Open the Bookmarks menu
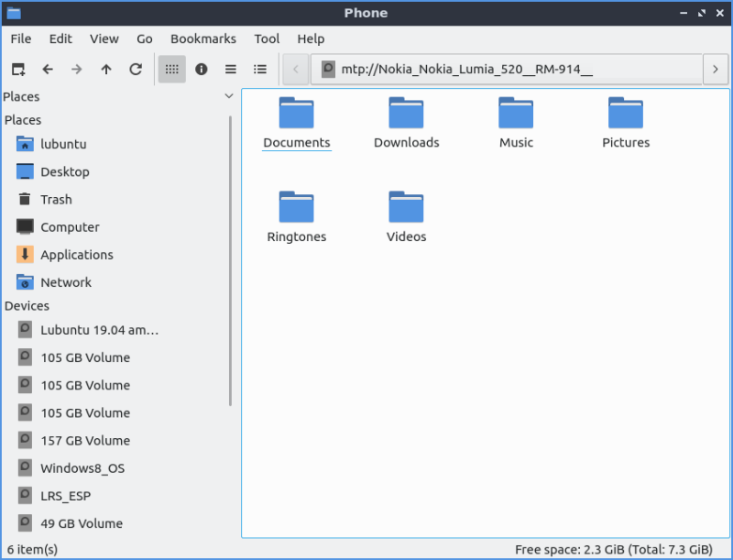 click(x=202, y=38)
